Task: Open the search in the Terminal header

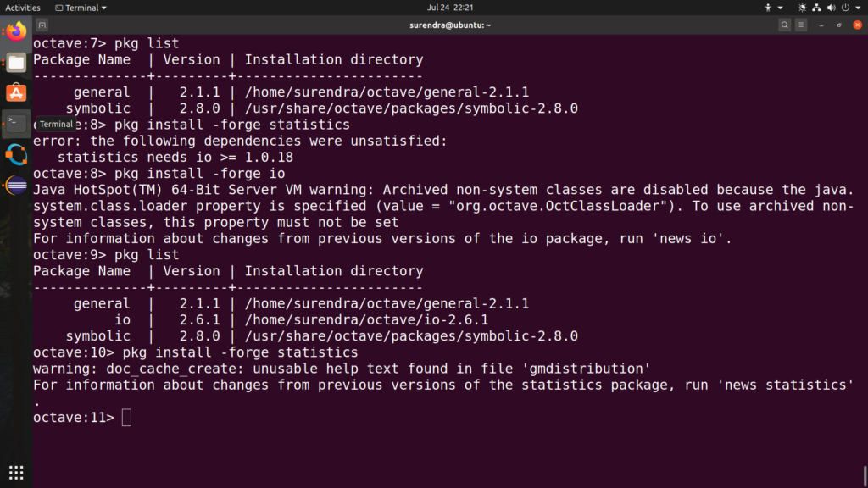Action: pos(784,25)
